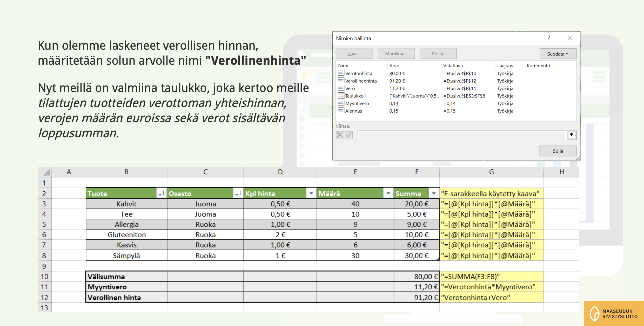644x326 pixels.
Task: Click the 91,20 € Verollinen hinta cell
Action: coord(417,297)
